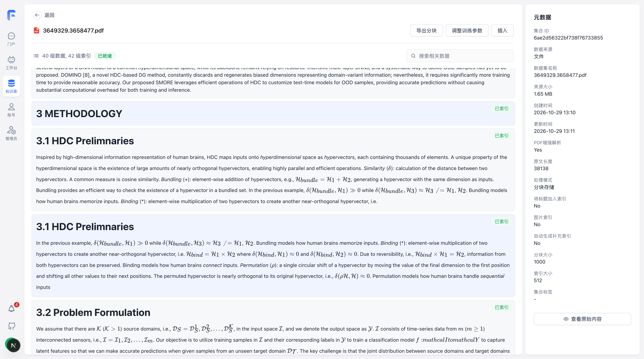The image size is (644, 359).
Task: Click the user avatar N
Action: coord(13,345)
